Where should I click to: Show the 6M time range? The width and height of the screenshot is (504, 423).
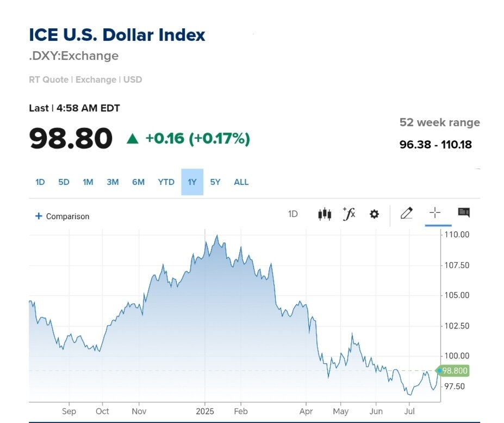point(138,182)
